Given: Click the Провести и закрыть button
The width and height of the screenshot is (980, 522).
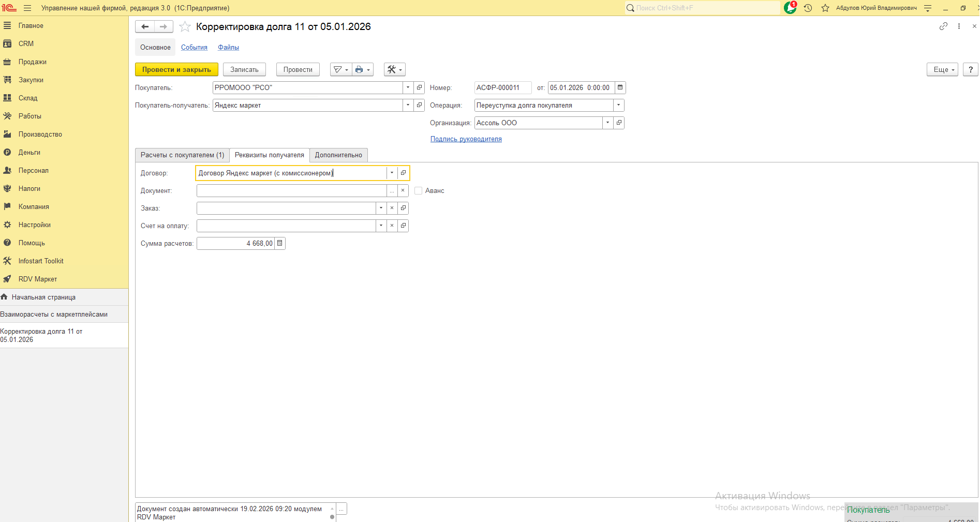Looking at the screenshot, I should click(176, 70).
